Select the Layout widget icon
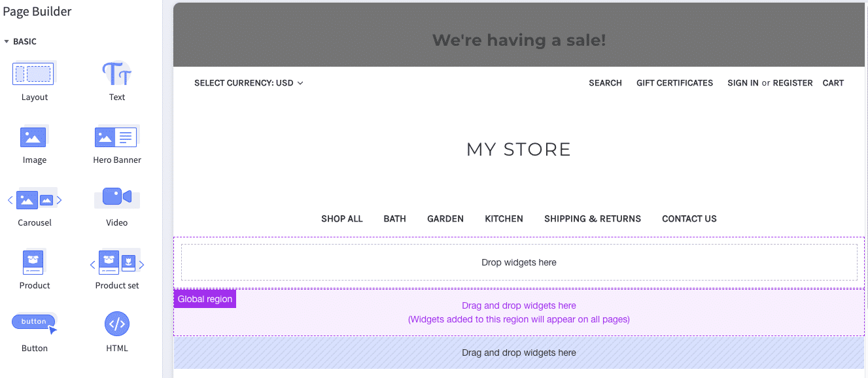Image resolution: width=868 pixels, height=378 pixels. tap(33, 73)
